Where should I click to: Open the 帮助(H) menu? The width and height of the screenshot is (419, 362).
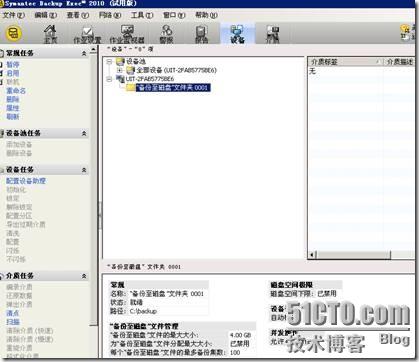pos(206,15)
